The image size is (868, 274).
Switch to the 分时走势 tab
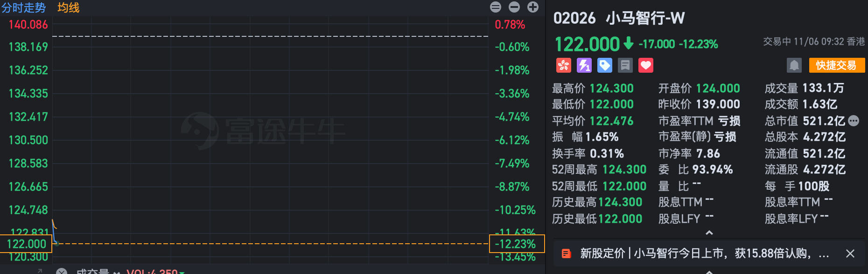pos(23,7)
